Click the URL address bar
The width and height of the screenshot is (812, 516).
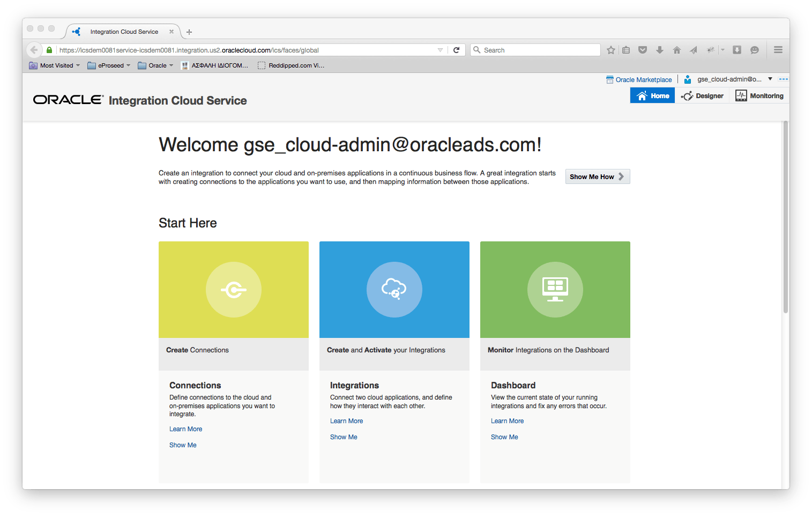pyautogui.click(x=247, y=50)
